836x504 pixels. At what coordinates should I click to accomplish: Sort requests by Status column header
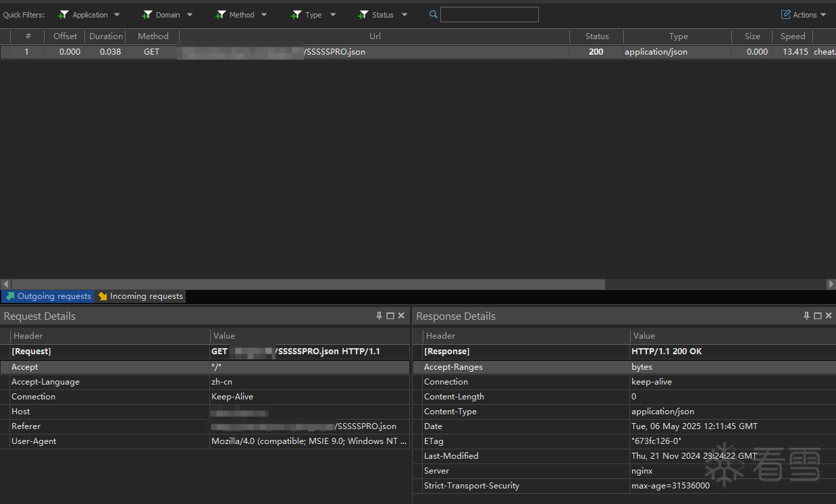tap(597, 36)
